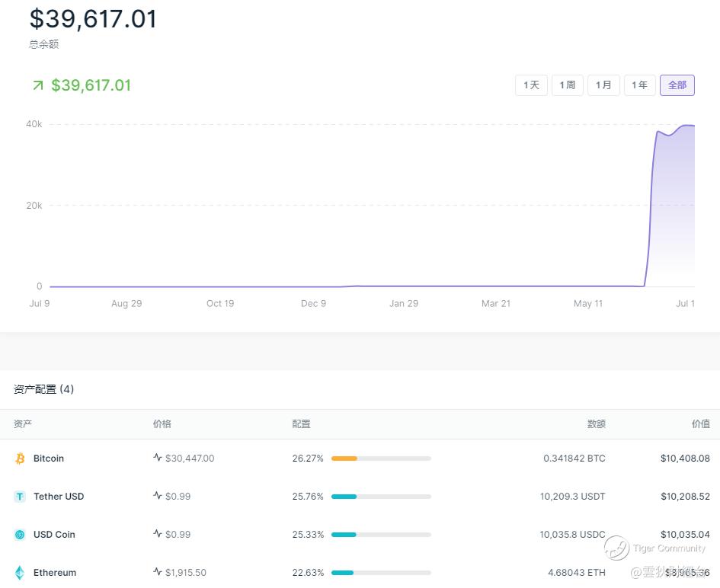
Task: Click the green upward trend arrow icon
Action: point(38,85)
